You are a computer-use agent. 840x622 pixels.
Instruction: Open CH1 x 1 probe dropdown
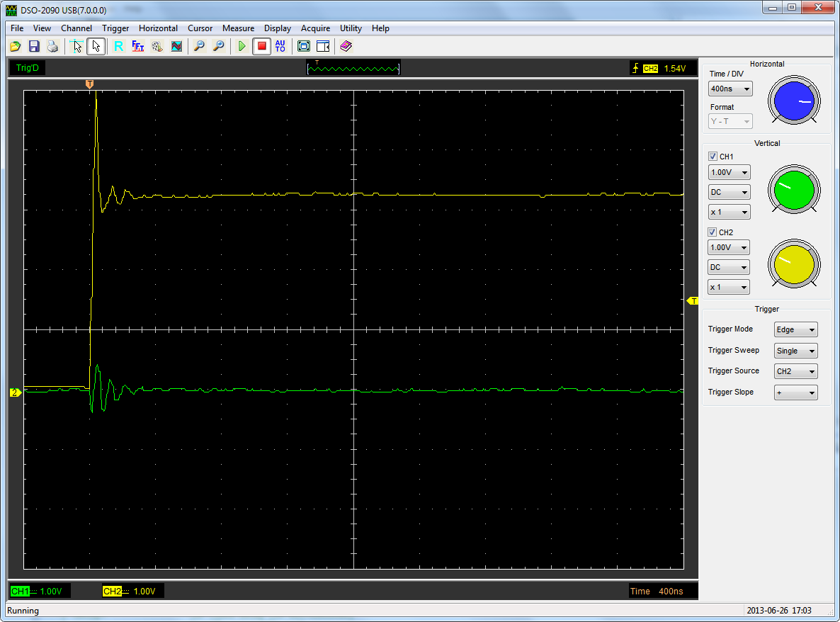click(729, 212)
